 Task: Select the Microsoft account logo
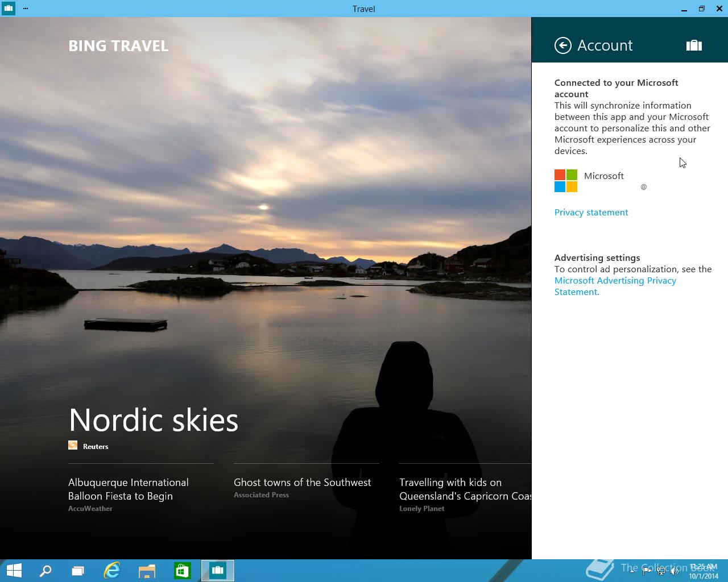point(566,181)
